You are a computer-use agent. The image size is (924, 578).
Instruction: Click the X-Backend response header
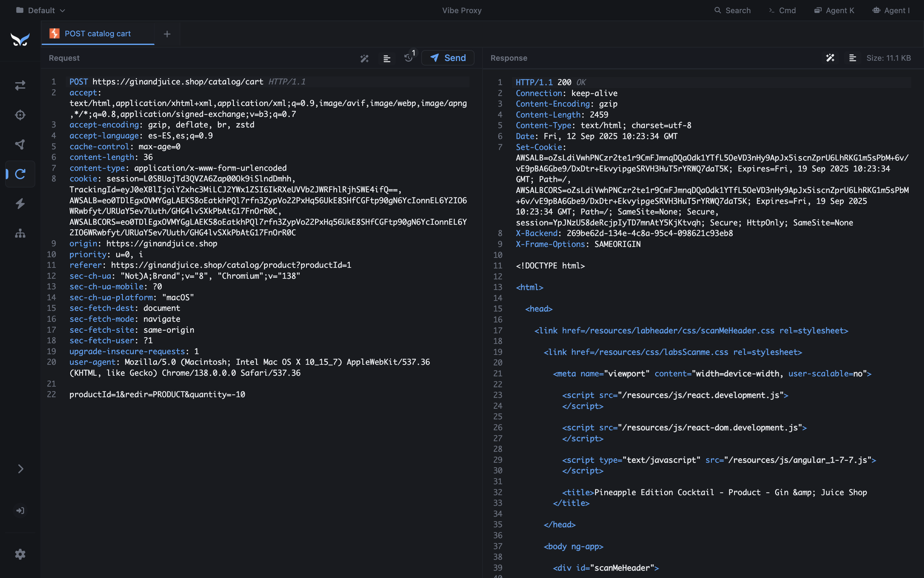click(624, 233)
